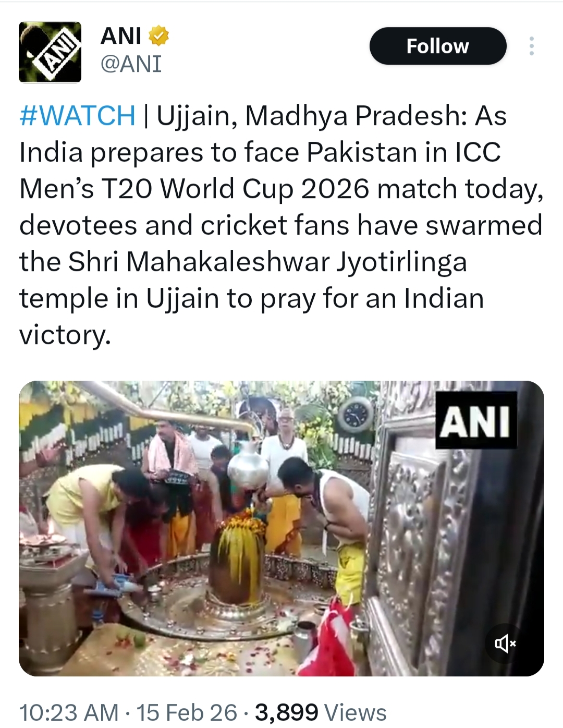Click the ANI display name
Screen dimensions: 563x728
click(x=121, y=36)
